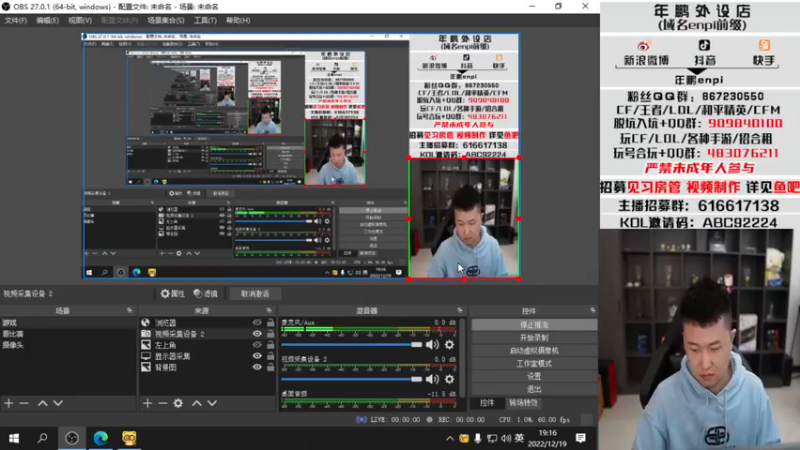Open source properties gear below sources list
The width and height of the screenshot is (800, 450).
pyautogui.click(x=178, y=403)
